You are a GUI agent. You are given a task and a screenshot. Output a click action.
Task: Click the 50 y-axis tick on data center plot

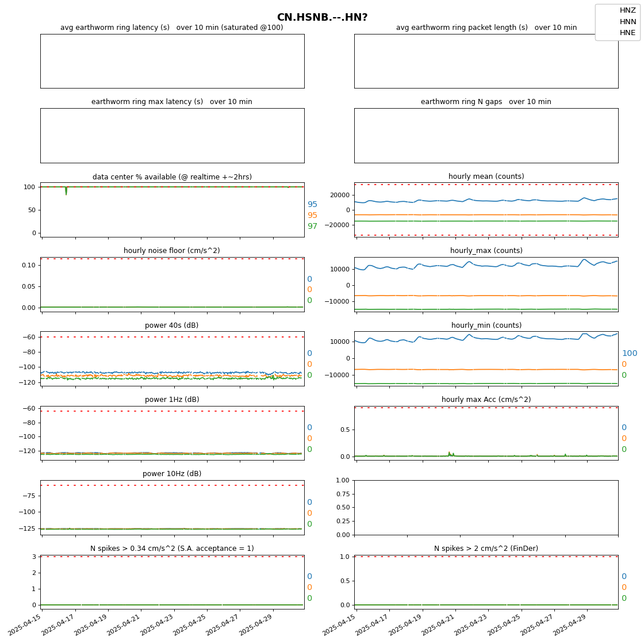[x=32, y=210]
